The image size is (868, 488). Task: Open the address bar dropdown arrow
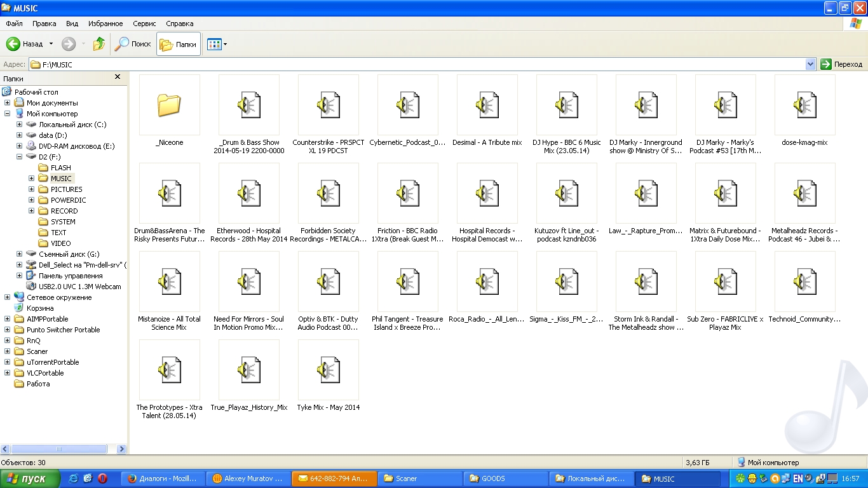810,64
